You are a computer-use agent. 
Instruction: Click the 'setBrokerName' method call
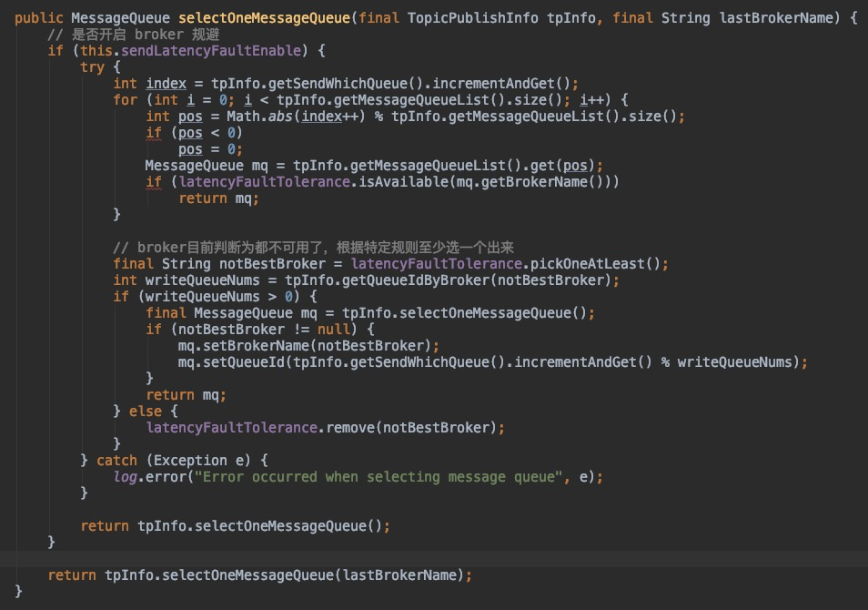pyautogui.click(x=256, y=346)
